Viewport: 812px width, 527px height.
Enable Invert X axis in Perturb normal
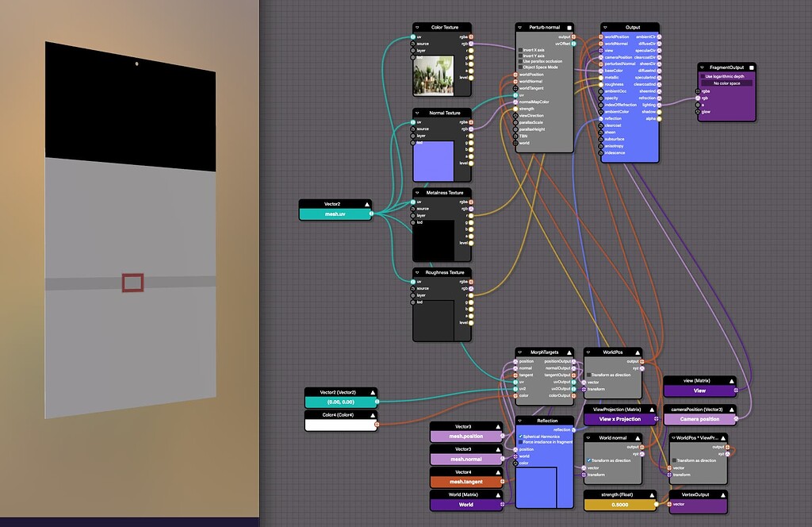pyautogui.click(x=520, y=49)
